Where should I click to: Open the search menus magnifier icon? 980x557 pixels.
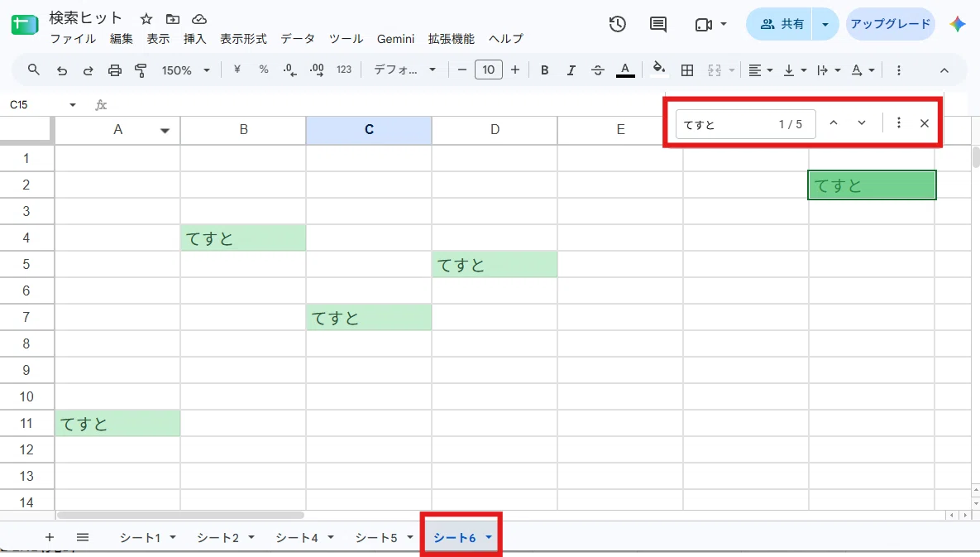pos(34,70)
